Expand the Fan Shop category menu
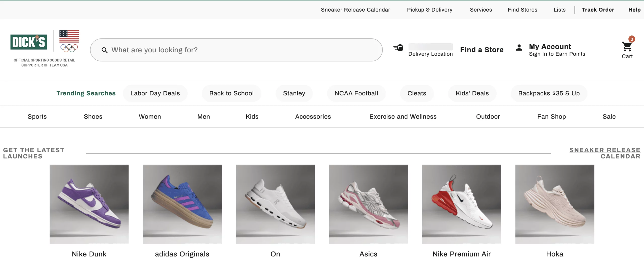 point(551,117)
